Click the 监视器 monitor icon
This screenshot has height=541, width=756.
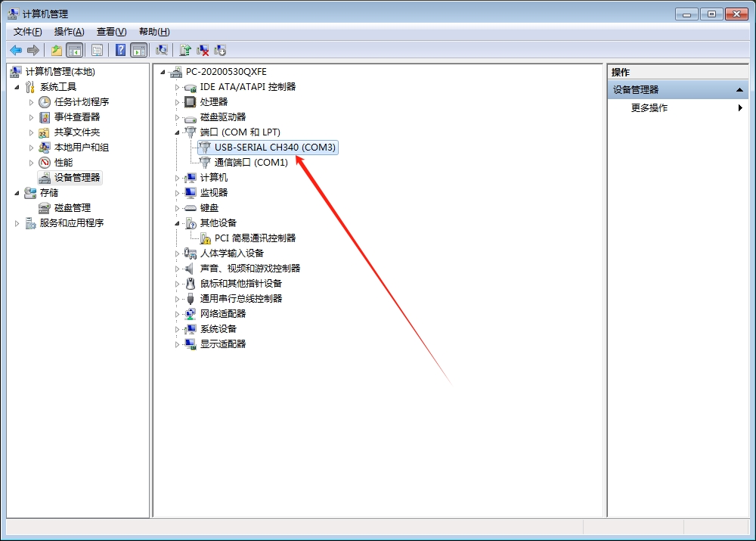[x=191, y=193]
